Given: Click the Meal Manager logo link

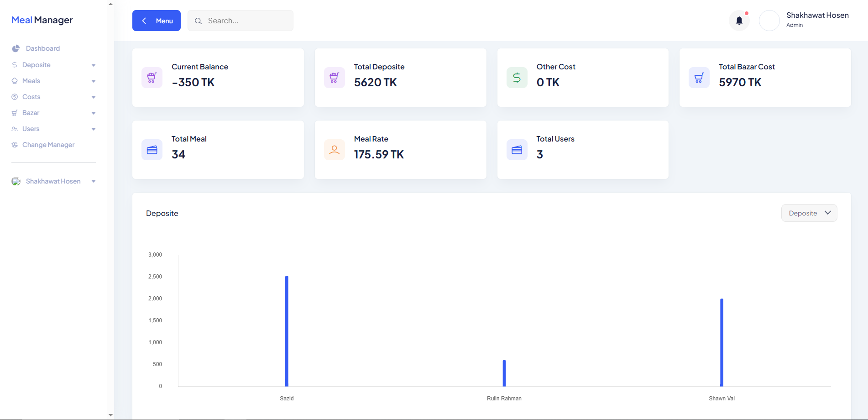Looking at the screenshot, I should (42, 20).
